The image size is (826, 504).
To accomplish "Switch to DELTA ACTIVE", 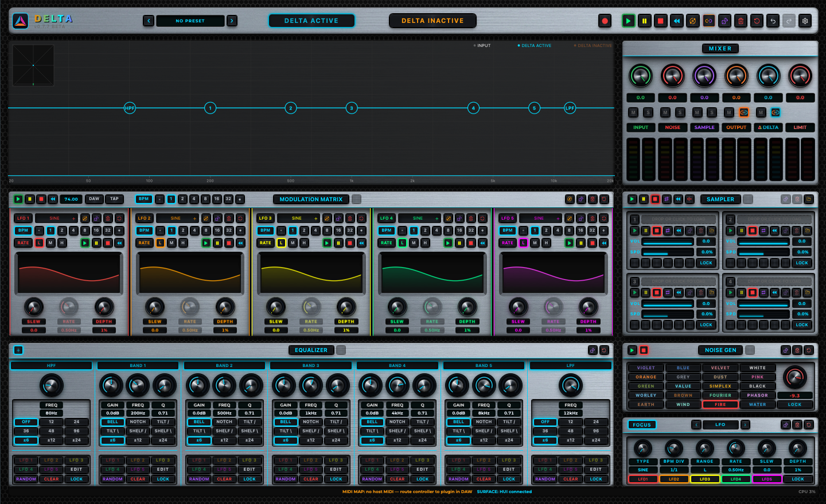I will [311, 21].
